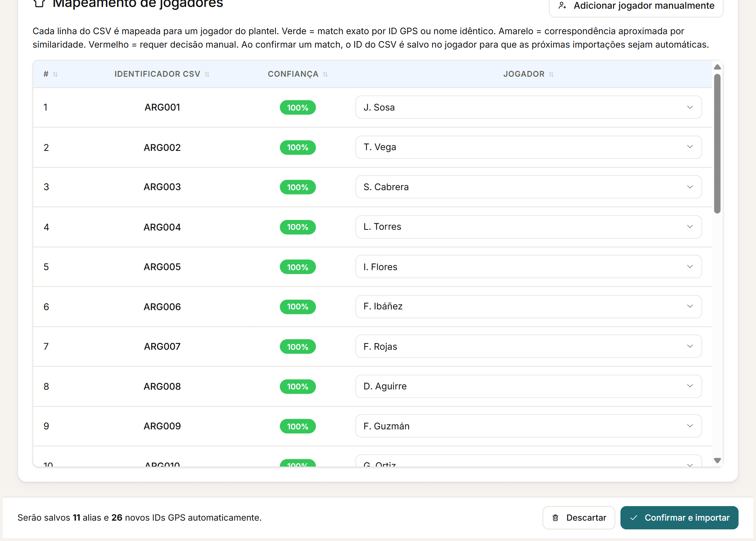This screenshot has height=541, width=756.
Task: Select the ARG002 identifier cell
Action: [x=162, y=148]
